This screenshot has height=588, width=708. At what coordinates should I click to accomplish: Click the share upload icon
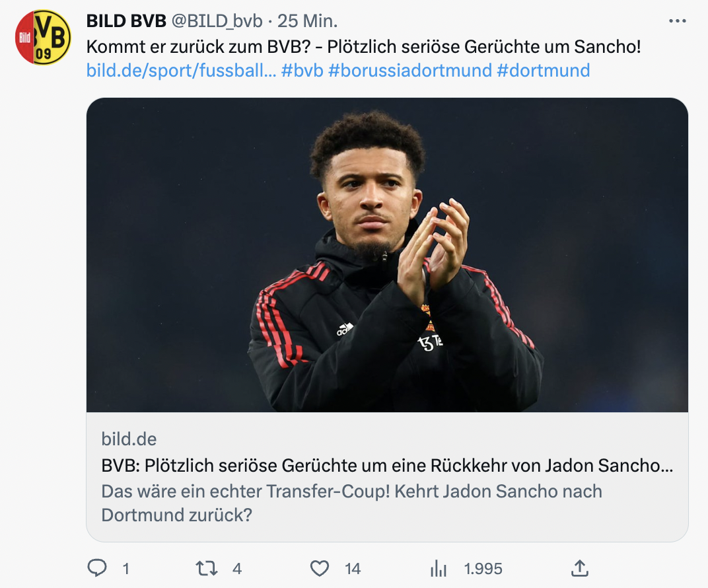coord(579,568)
